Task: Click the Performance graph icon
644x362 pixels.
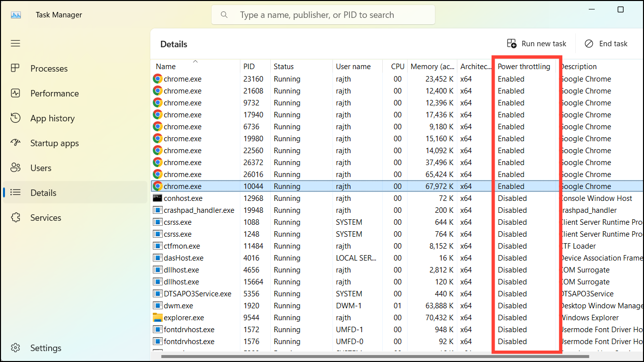Action: pyautogui.click(x=15, y=93)
